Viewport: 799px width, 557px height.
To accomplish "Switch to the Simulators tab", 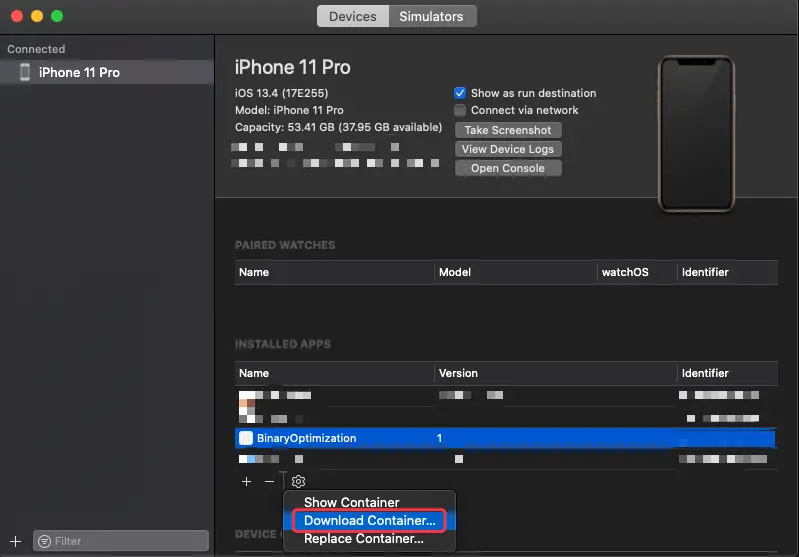I will point(431,16).
